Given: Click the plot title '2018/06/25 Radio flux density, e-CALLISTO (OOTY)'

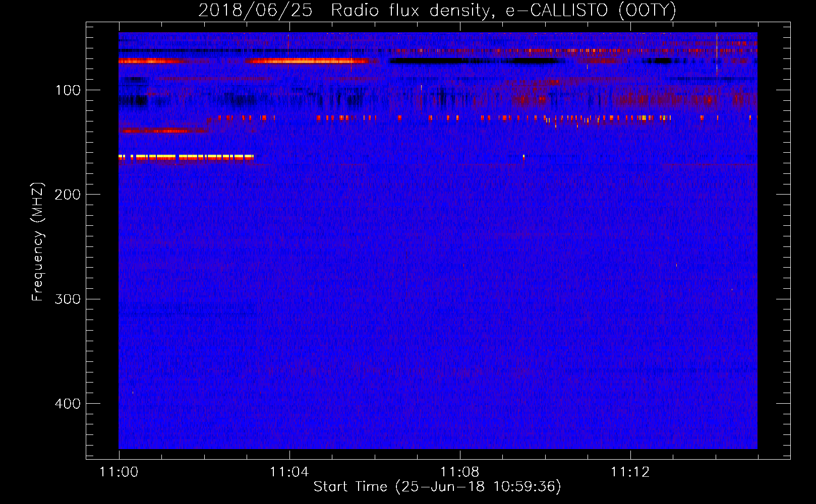Looking at the screenshot, I should (437, 10).
